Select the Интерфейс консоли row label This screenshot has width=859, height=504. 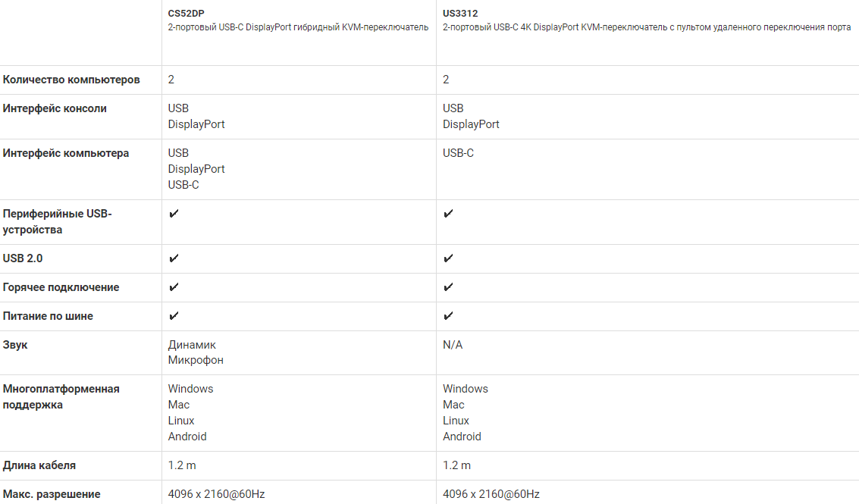(55, 108)
